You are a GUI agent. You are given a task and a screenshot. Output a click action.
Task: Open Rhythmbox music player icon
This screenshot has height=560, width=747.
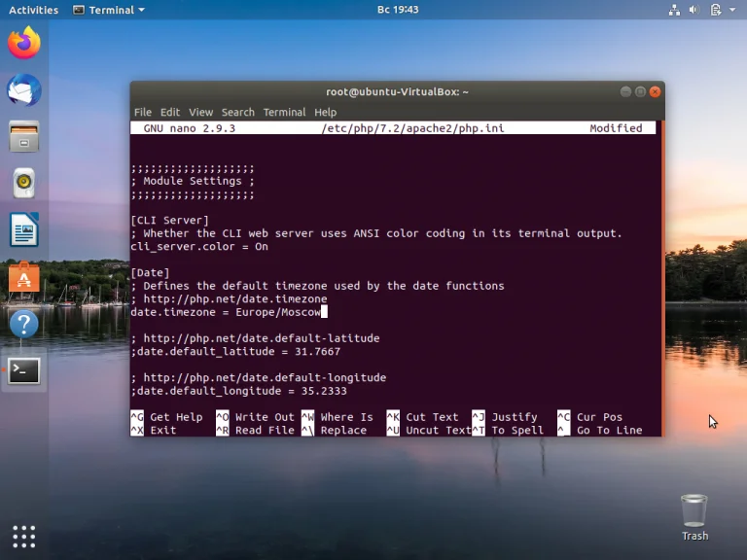pyautogui.click(x=24, y=184)
